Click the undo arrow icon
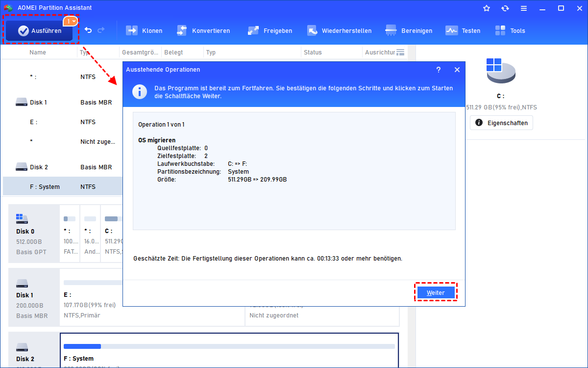588x368 pixels. 88,30
